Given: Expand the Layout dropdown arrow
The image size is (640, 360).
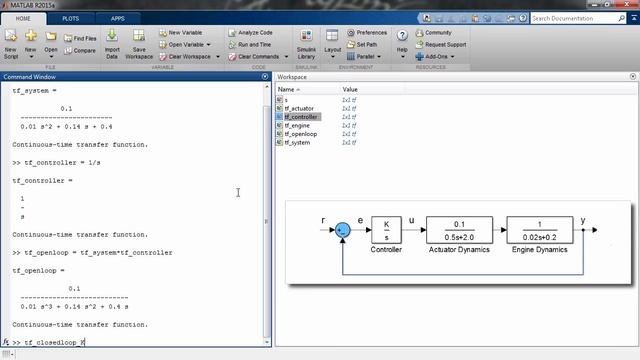Looking at the screenshot, I should coord(333,57).
